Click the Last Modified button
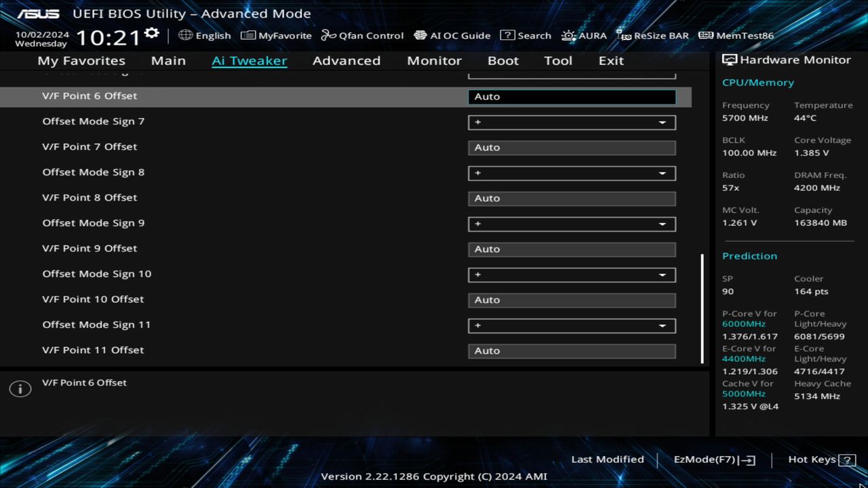Image resolution: width=868 pixels, height=488 pixels. 607,459
